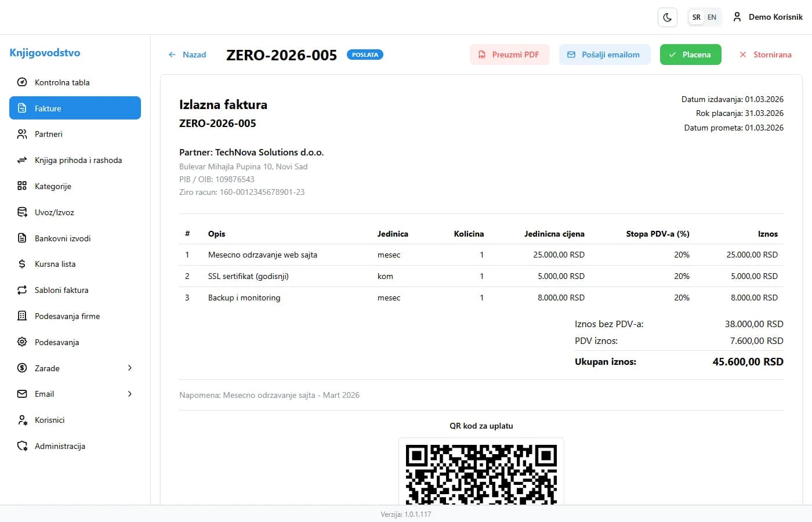The image size is (812, 522).
Task: Click the Administracija shield icon
Action: 22,446
